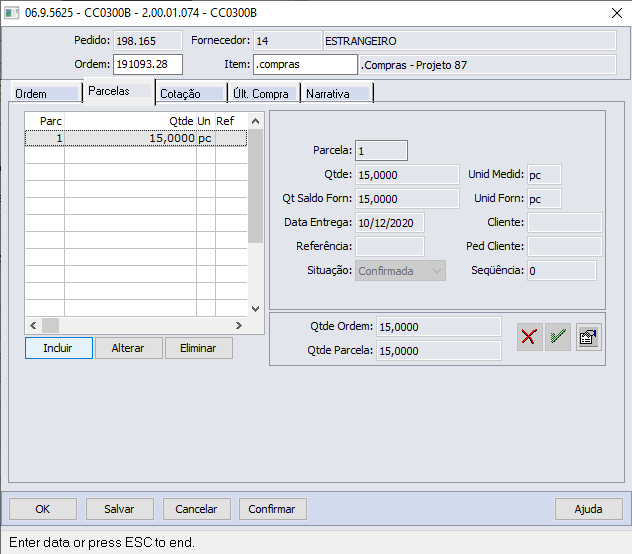632x554 pixels.
Task: Click the 15,0000 quantity cell in grid
Action: tap(131, 138)
